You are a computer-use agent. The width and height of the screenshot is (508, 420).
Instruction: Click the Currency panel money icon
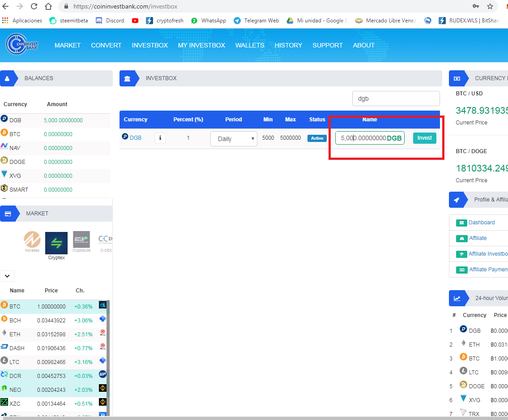[x=457, y=78]
